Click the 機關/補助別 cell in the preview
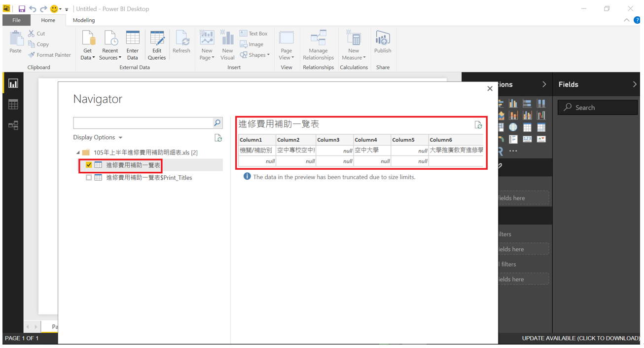This screenshot has width=644, height=348. pos(257,150)
